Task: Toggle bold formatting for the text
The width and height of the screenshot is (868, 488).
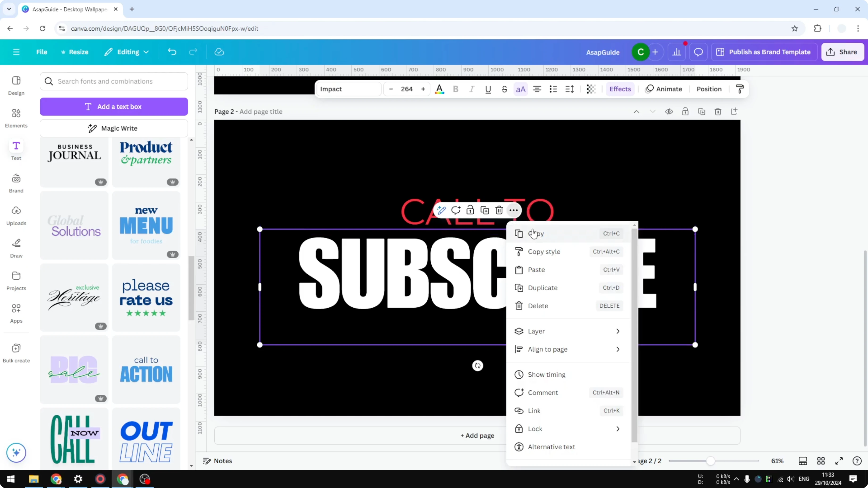Action: coord(455,89)
